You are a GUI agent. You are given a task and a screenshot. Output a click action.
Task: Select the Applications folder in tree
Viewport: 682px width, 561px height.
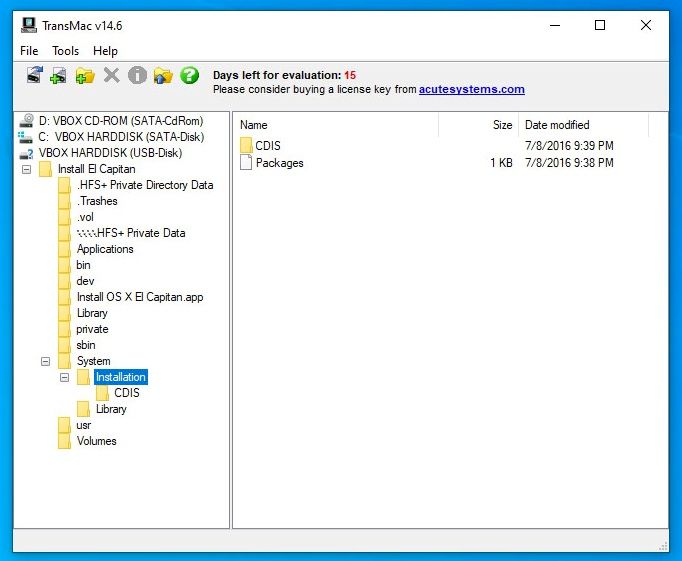(105, 249)
